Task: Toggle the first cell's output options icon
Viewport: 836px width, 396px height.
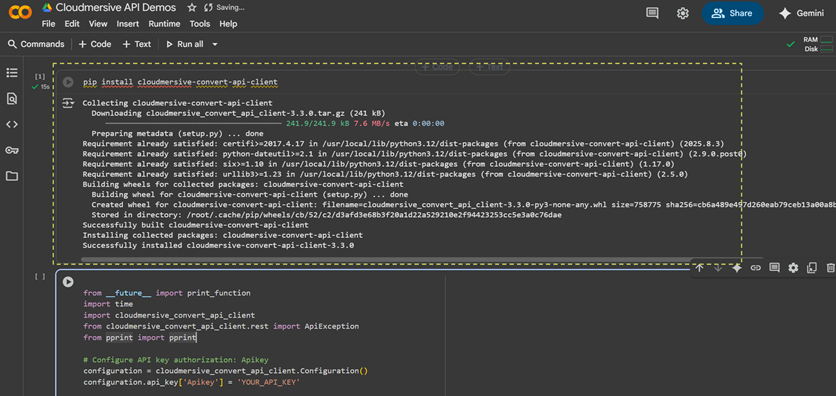Action: coord(68,103)
